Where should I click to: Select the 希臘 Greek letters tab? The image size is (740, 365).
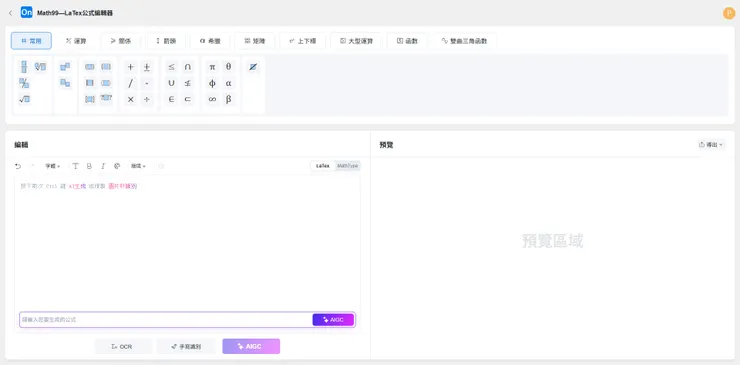coord(210,41)
